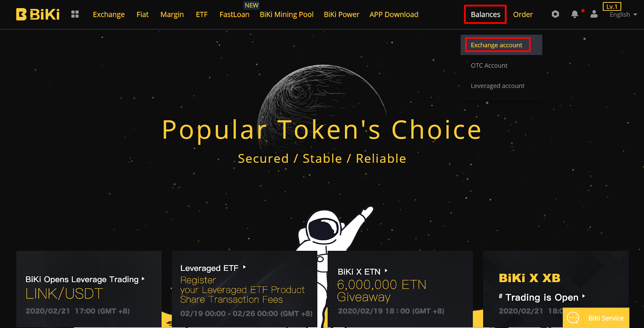Select Exchange account from the dropdown
This screenshot has width=644, height=328.
click(x=497, y=45)
